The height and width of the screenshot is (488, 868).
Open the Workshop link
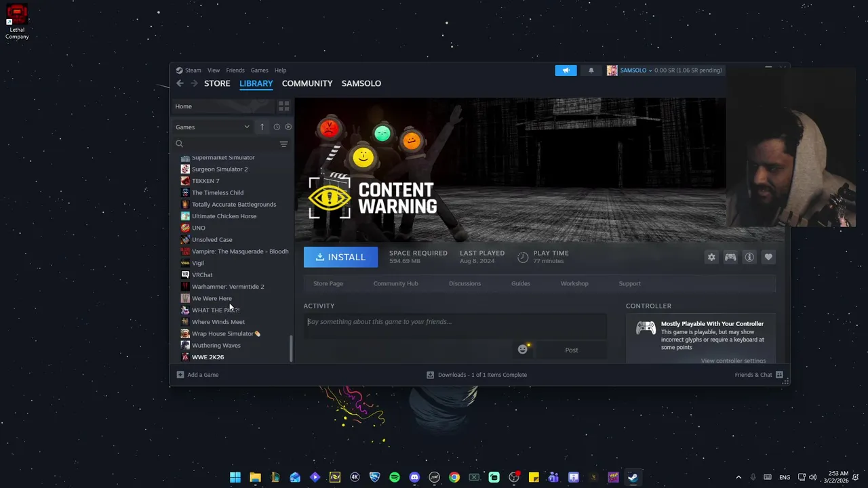(574, 283)
